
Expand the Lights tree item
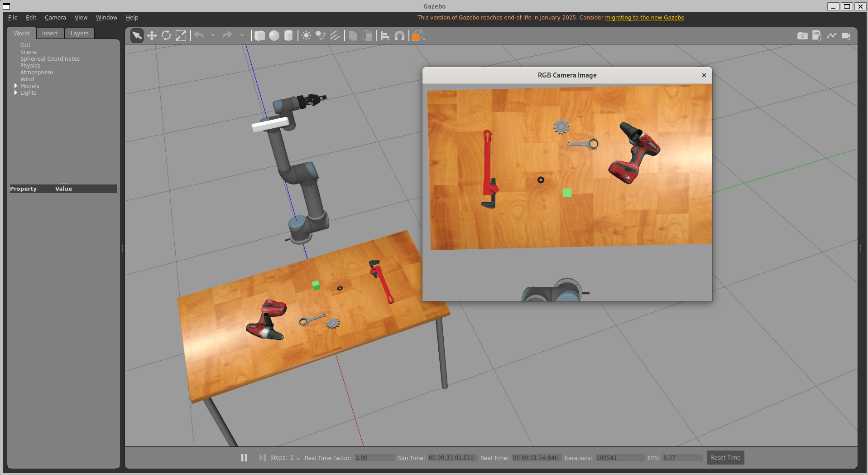pos(16,93)
